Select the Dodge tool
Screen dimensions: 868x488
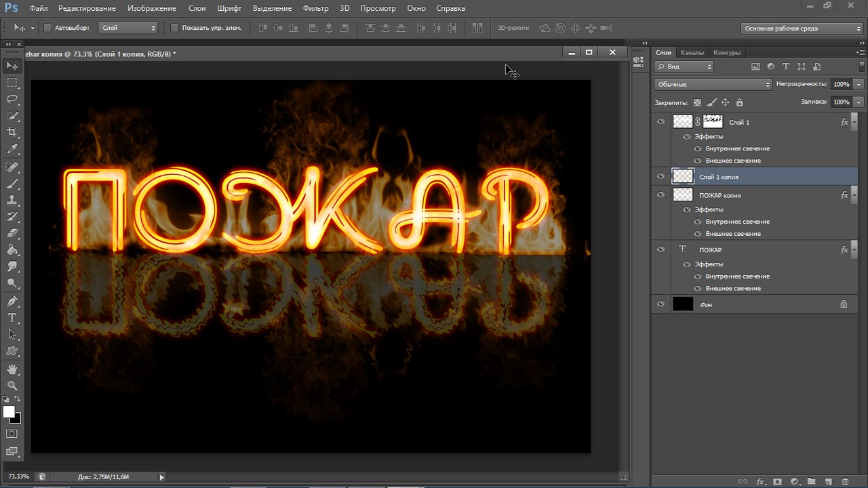click(12, 283)
